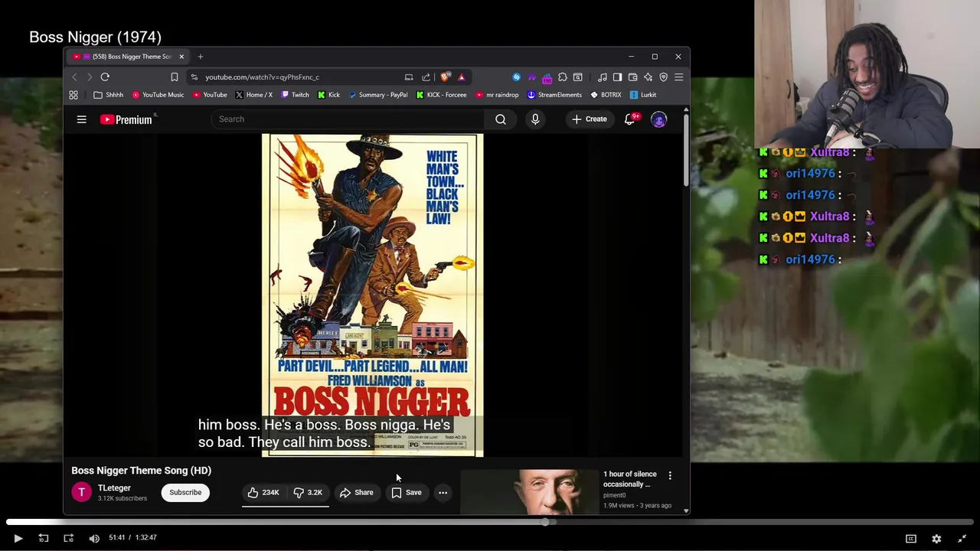Toggle the browser sidebar panel icon
Image resolution: width=980 pixels, height=551 pixels.
coord(618,77)
